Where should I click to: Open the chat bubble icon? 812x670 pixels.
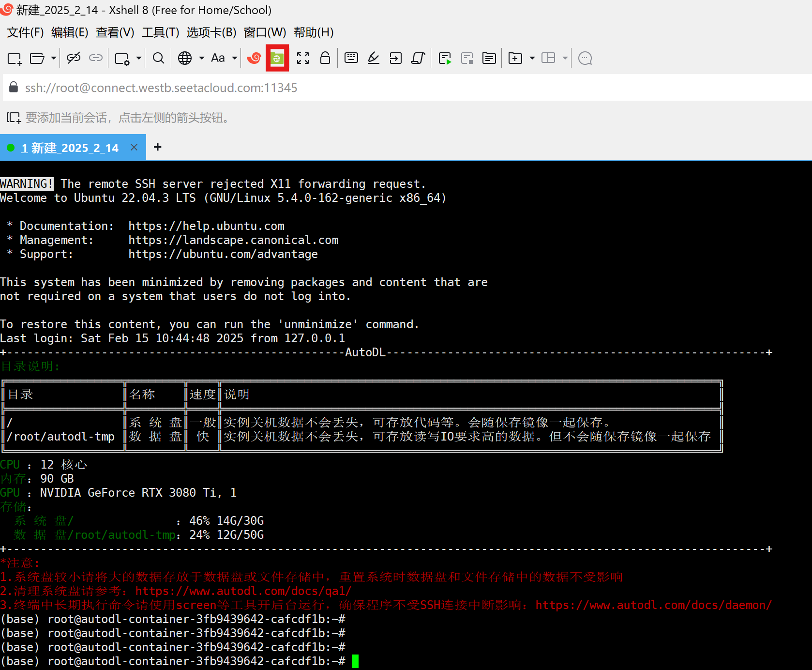[585, 59]
